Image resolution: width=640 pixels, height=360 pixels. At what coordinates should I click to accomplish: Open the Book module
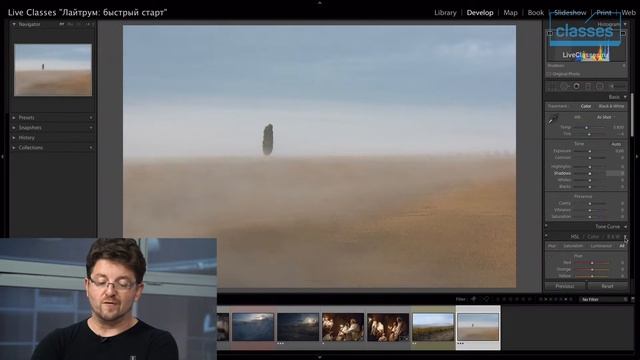[x=536, y=13]
